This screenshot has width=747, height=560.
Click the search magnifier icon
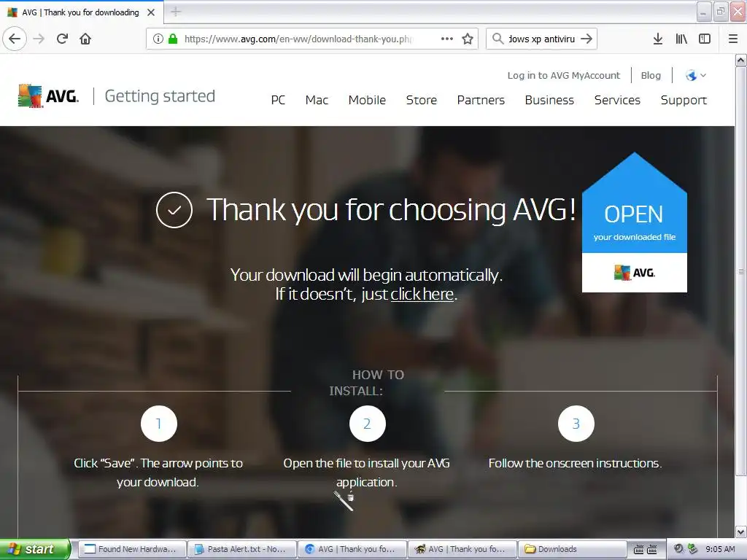498,39
